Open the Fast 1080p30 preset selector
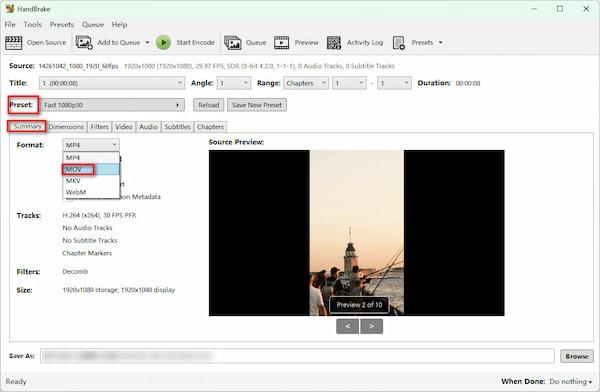The height and width of the screenshot is (392, 600). click(112, 105)
